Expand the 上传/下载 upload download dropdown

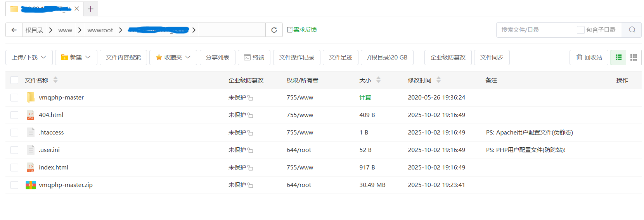click(x=29, y=58)
